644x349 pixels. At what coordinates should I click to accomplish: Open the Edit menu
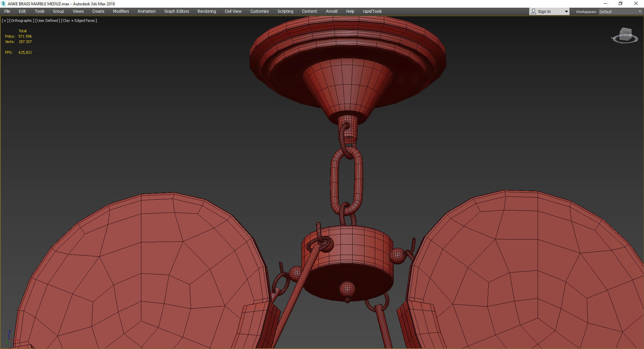click(x=22, y=11)
